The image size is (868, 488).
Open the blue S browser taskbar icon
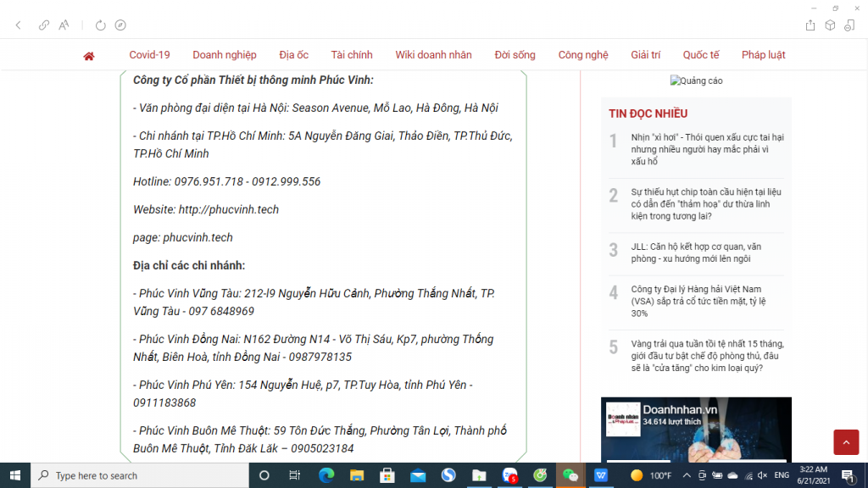point(448,475)
